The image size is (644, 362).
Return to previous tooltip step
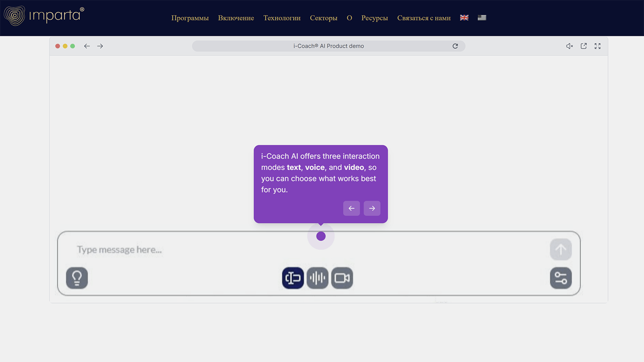351,208
